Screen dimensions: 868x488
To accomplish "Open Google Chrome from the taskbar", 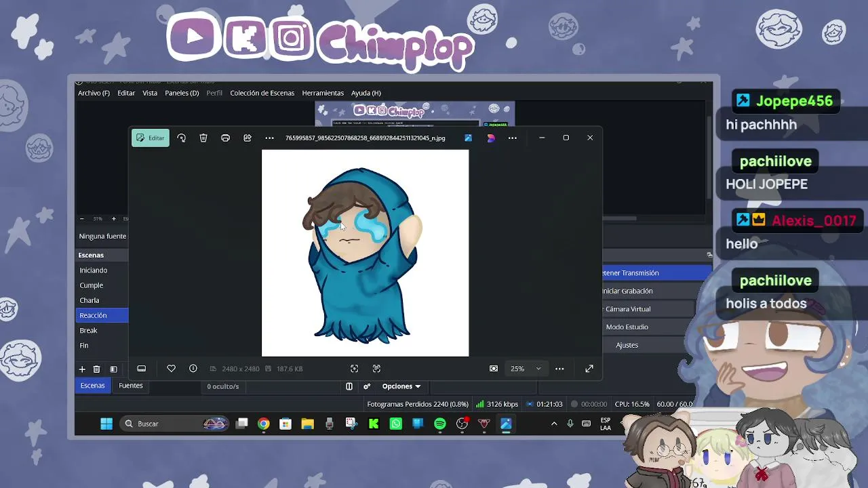I will (x=263, y=424).
